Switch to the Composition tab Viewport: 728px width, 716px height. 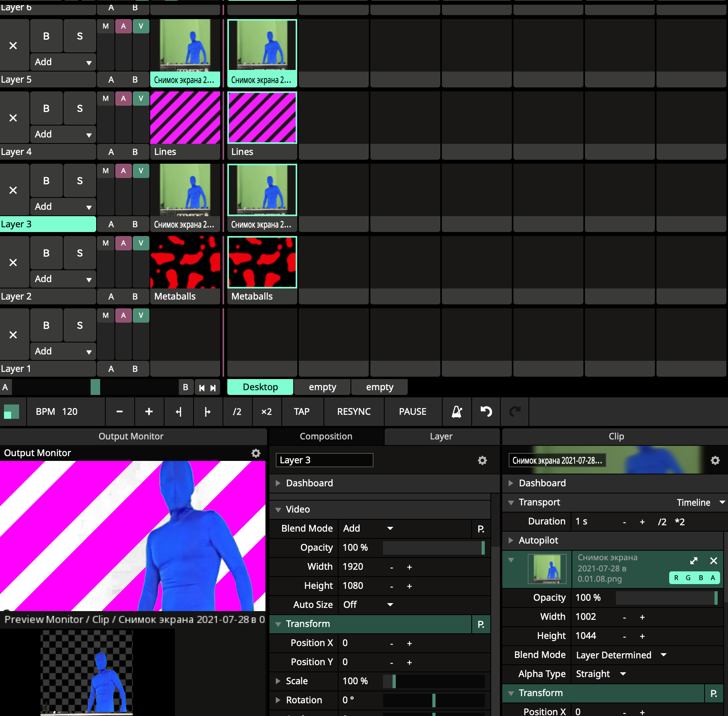[x=326, y=436]
